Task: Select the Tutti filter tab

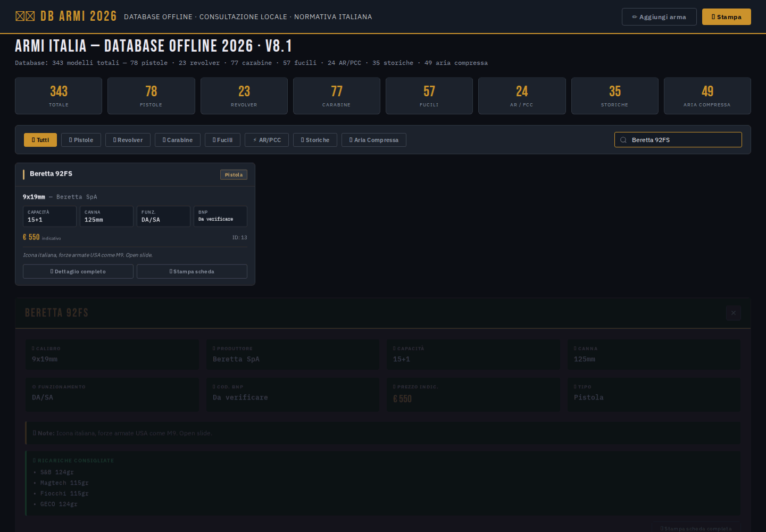Action: (40, 140)
